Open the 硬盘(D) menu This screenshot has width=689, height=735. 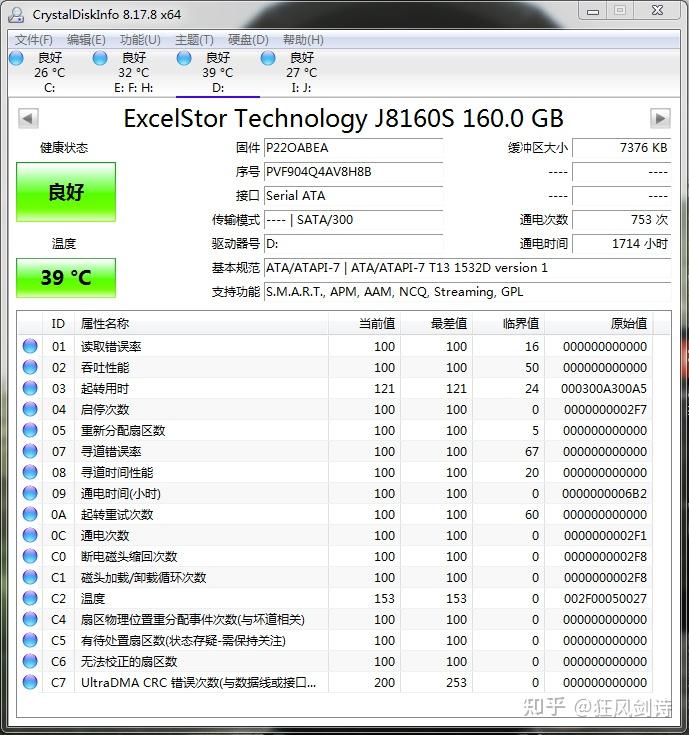click(248, 40)
